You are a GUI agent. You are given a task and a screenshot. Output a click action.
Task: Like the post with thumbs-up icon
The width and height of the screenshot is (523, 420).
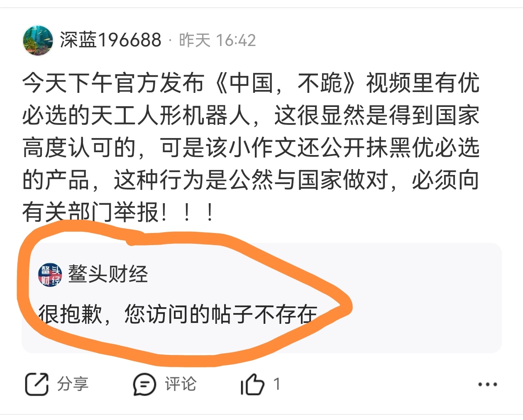point(252,384)
